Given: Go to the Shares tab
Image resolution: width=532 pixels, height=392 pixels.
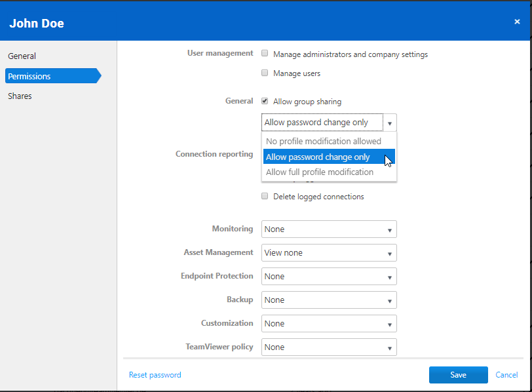Looking at the screenshot, I should [x=20, y=96].
